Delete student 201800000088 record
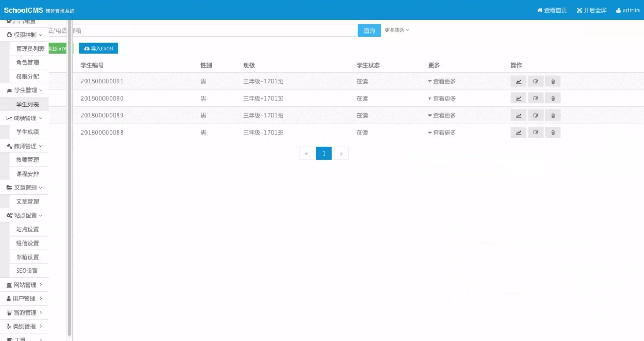The image size is (644, 341). [x=553, y=133]
